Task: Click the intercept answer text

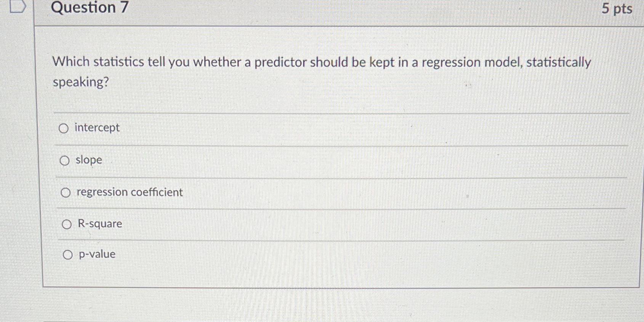Action: point(97,128)
